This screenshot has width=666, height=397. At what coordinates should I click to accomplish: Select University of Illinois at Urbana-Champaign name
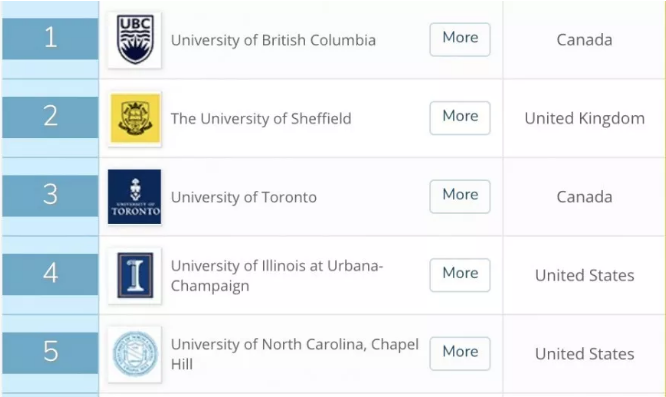pos(277,276)
